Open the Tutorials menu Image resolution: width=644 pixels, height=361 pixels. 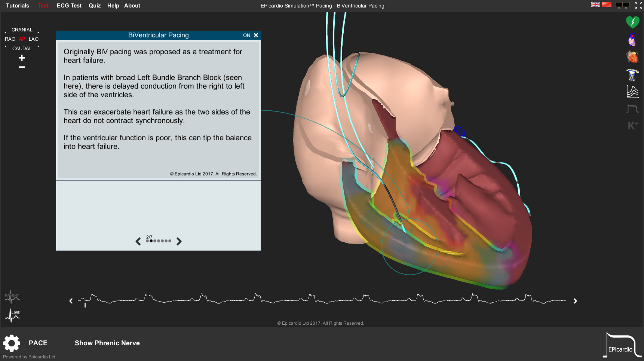coord(18,6)
